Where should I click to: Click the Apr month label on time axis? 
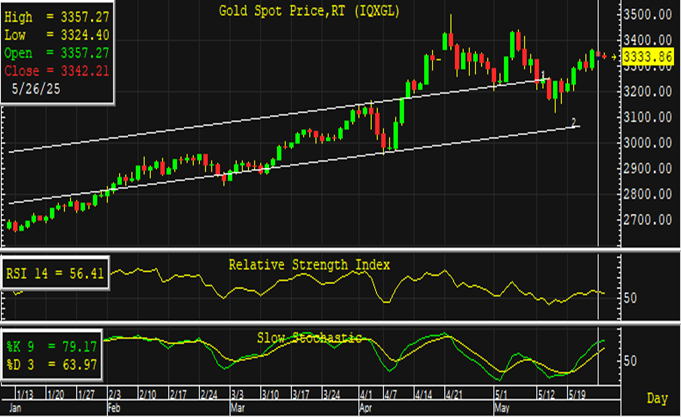(364, 408)
